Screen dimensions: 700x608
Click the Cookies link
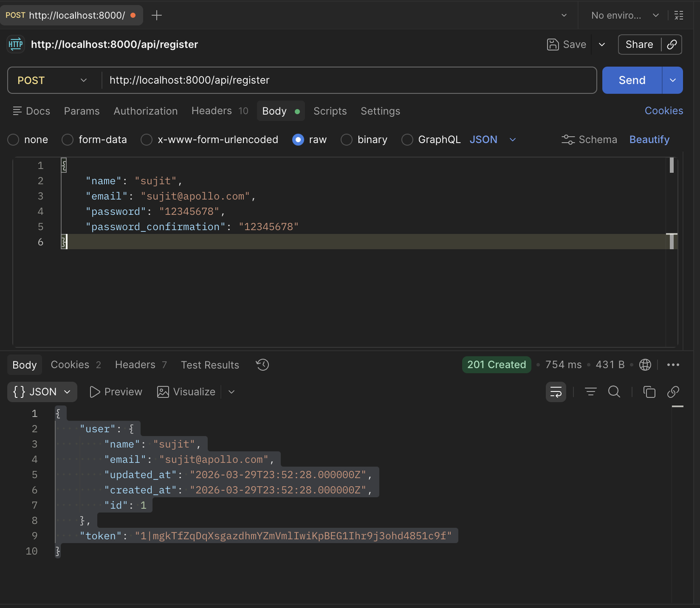pos(664,110)
